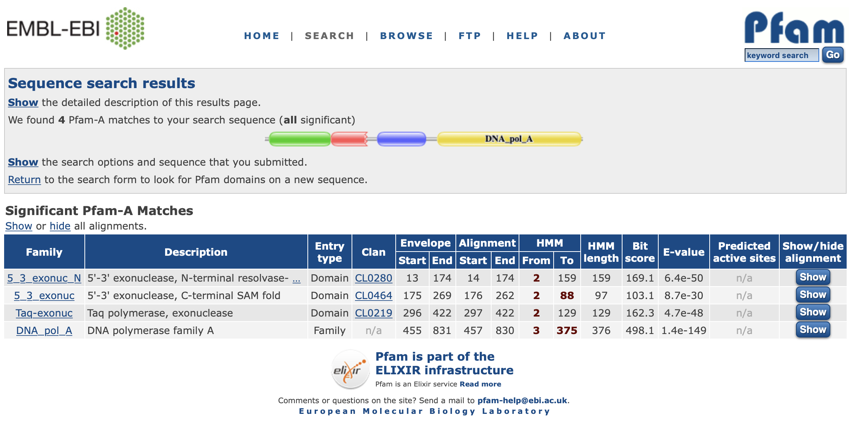
Task: Click the yellow DNA_pol_A domain graphic
Action: (x=509, y=139)
